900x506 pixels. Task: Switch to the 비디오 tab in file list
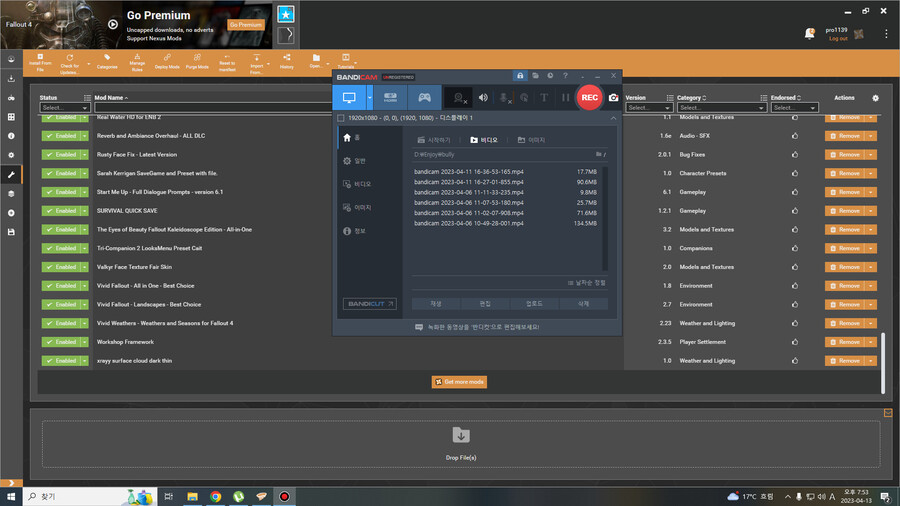click(483, 140)
